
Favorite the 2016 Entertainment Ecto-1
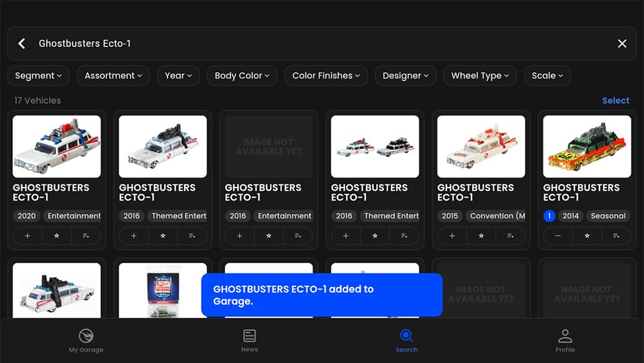pos(269,236)
